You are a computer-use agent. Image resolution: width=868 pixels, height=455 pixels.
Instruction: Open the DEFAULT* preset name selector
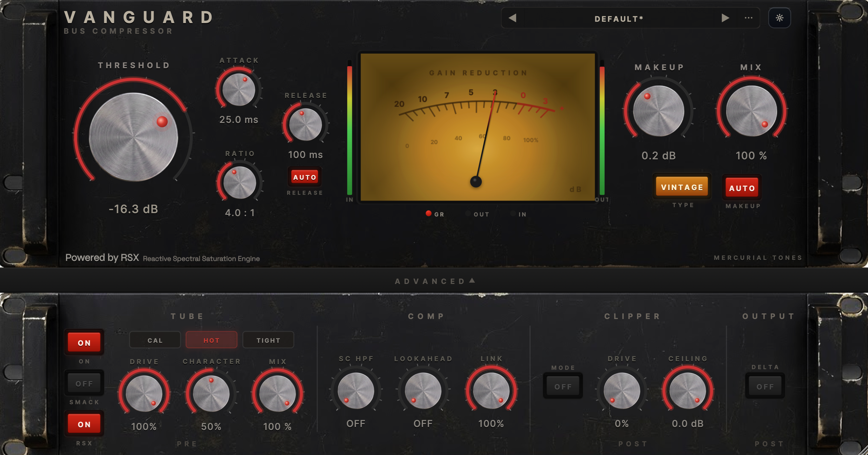coord(619,19)
